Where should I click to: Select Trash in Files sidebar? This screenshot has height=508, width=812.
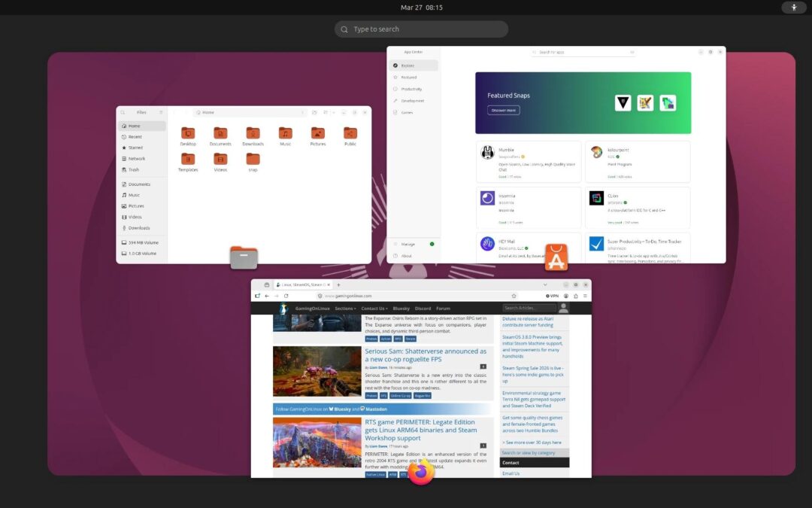[x=142, y=169]
